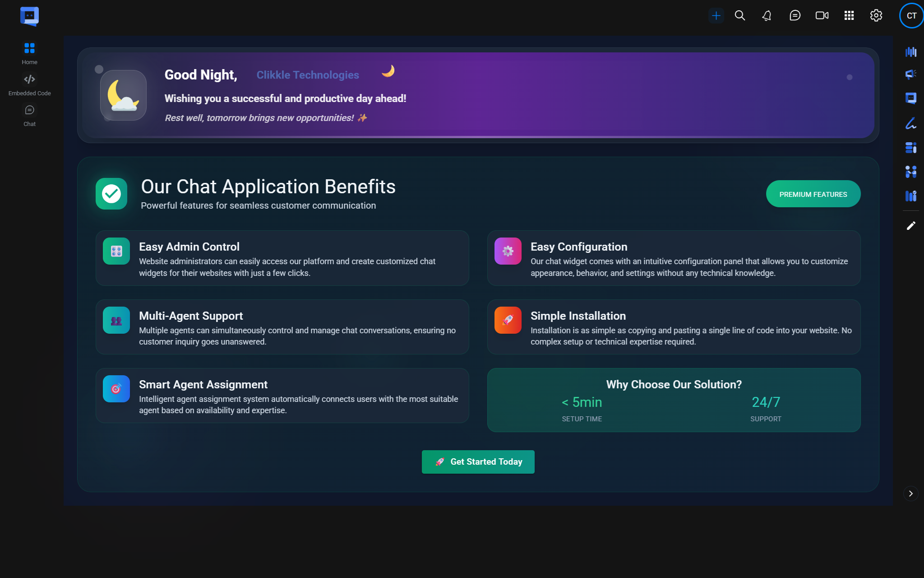Image resolution: width=924 pixels, height=578 pixels.
Task: Start a video call with camera icon
Action: 822,16
